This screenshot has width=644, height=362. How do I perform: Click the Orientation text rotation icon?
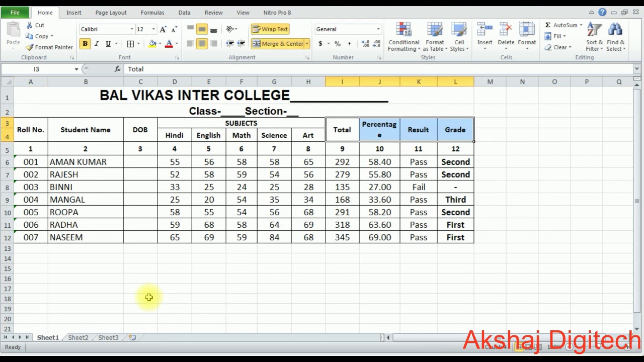point(230,29)
